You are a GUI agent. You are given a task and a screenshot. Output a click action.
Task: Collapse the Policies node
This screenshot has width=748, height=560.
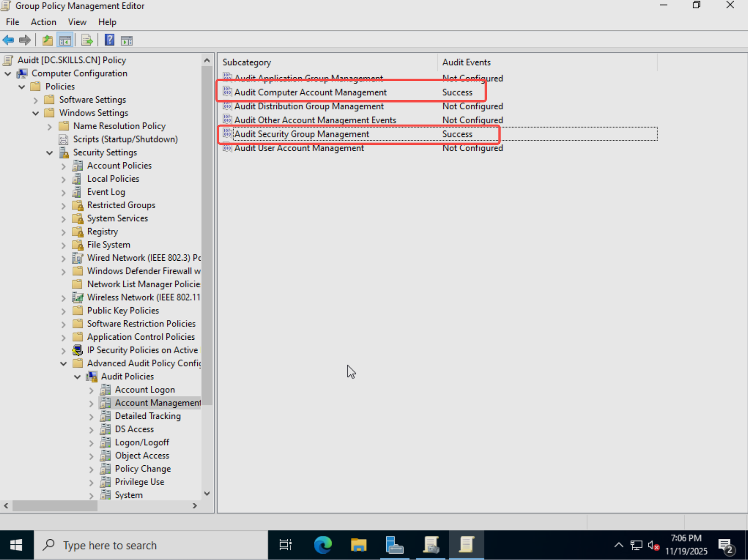[22, 87]
